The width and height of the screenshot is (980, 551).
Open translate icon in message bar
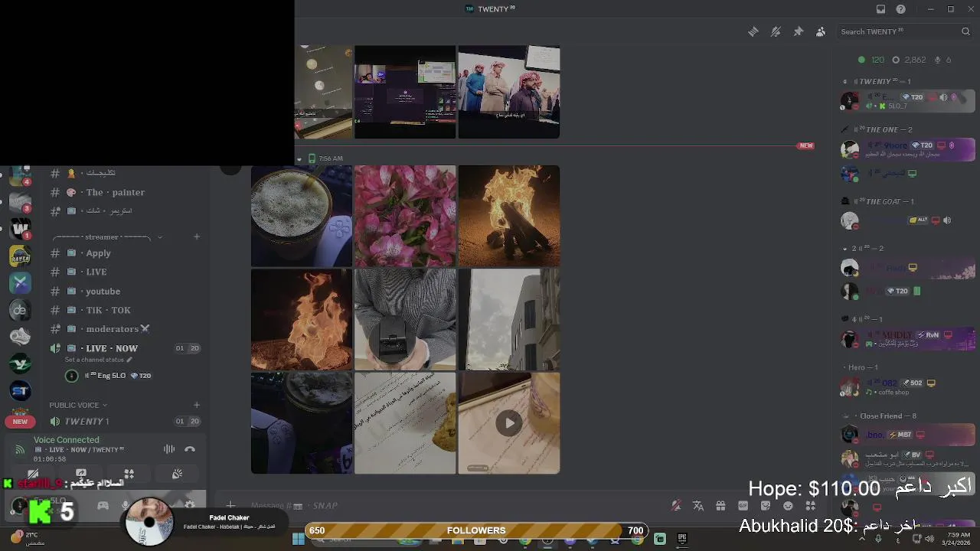[x=698, y=506]
